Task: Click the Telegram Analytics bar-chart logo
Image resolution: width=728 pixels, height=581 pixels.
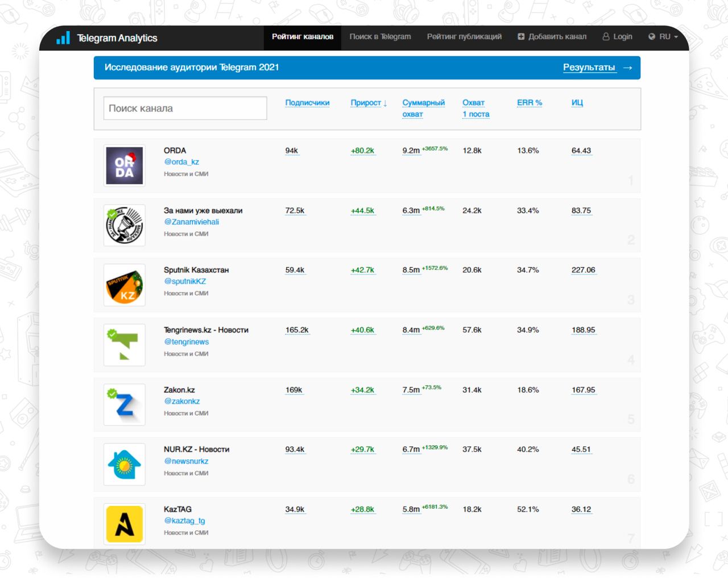Action: pyautogui.click(x=63, y=38)
